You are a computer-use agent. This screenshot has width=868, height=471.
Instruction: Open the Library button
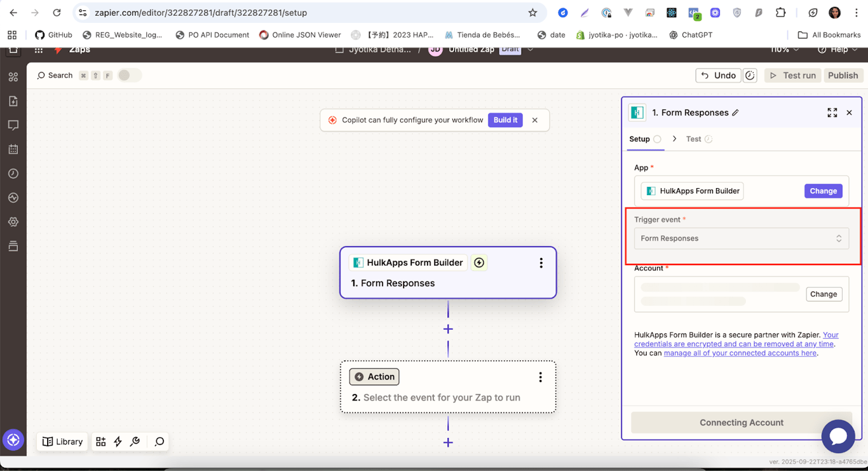(62, 442)
